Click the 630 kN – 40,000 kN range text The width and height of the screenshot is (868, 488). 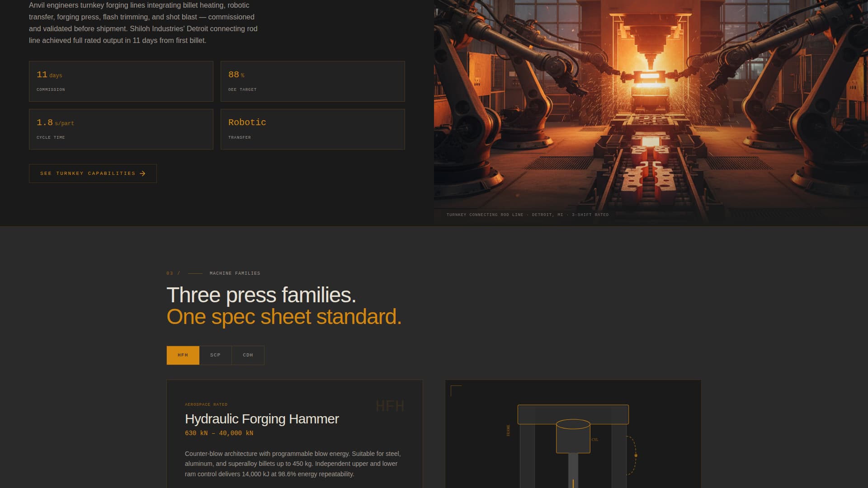coord(219,433)
